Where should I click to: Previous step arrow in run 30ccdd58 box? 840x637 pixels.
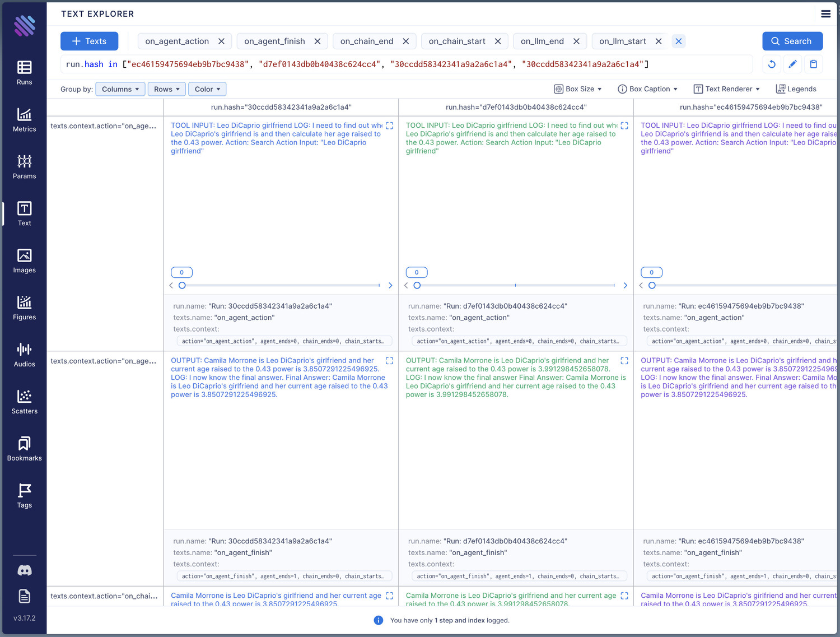(x=171, y=286)
